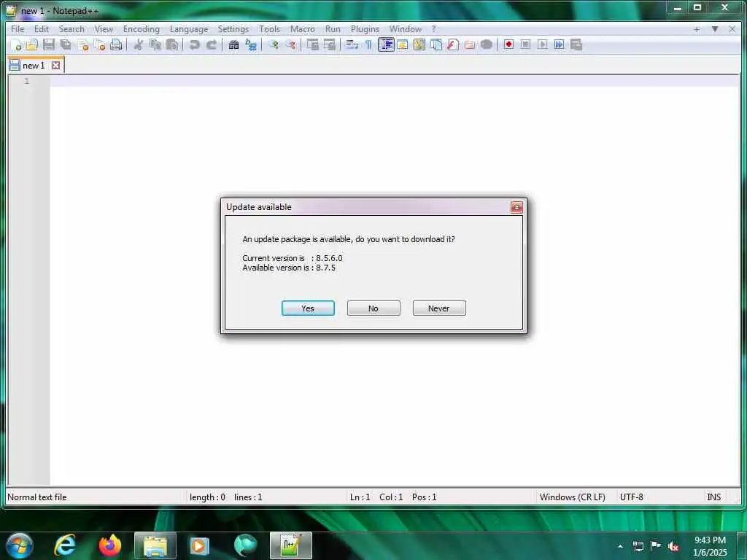Click the Close document toolbar icon
Screen dimensions: 747x560
83,44
